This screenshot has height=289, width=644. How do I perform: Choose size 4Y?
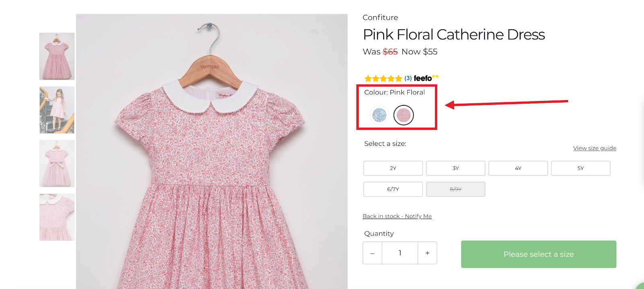point(518,168)
